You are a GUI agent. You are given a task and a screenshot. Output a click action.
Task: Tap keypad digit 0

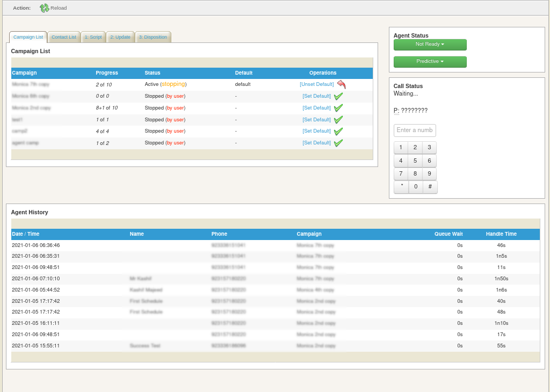pyautogui.click(x=416, y=187)
